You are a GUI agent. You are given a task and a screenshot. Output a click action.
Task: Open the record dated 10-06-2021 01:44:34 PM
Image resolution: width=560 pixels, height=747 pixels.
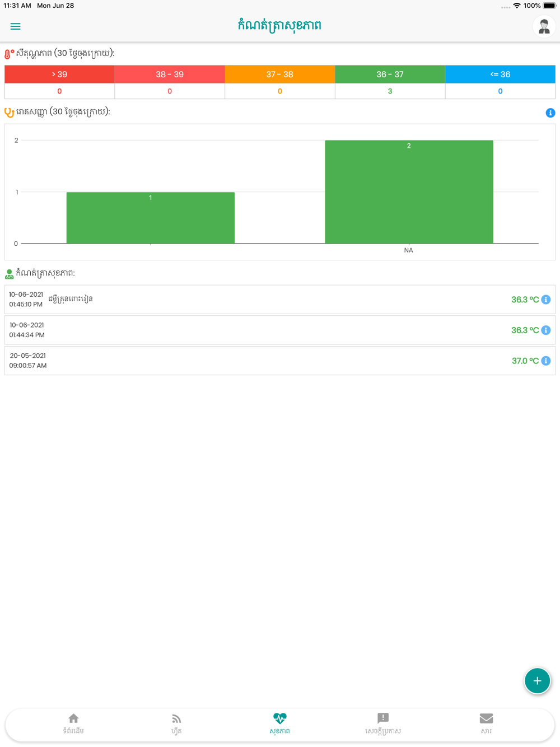280,330
